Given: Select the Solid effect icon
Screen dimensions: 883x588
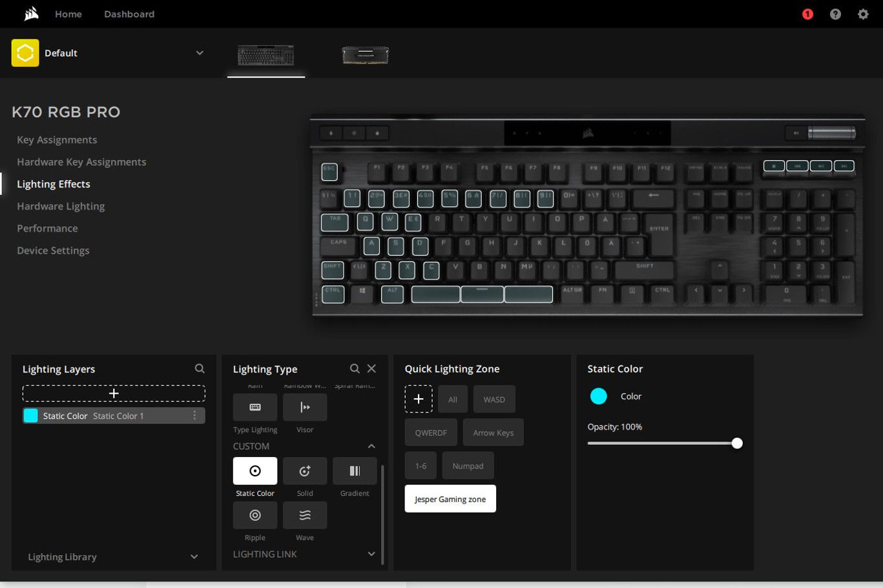Looking at the screenshot, I should click(305, 471).
